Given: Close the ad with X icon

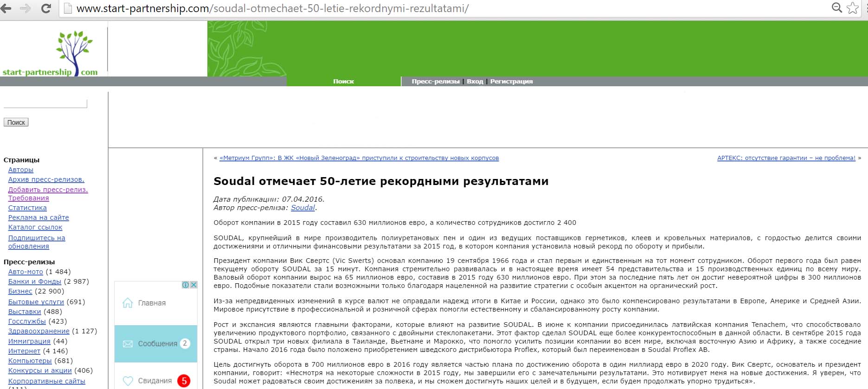Looking at the screenshot, I should point(194,285).
